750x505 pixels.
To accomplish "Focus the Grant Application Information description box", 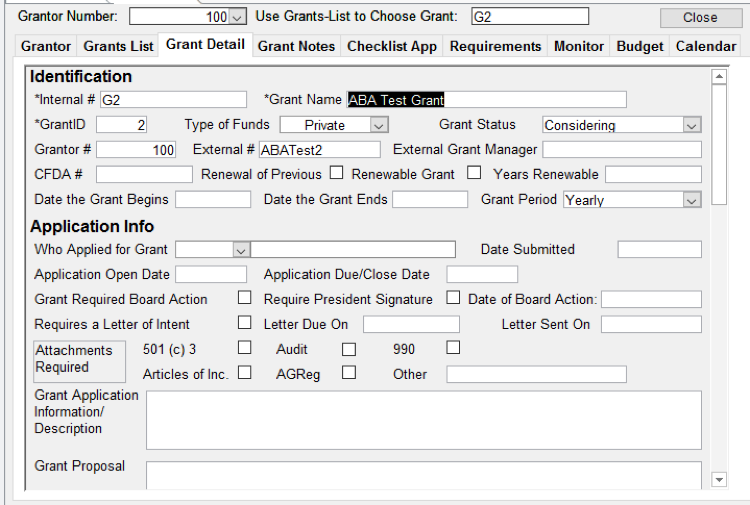I will coord(423,419).
